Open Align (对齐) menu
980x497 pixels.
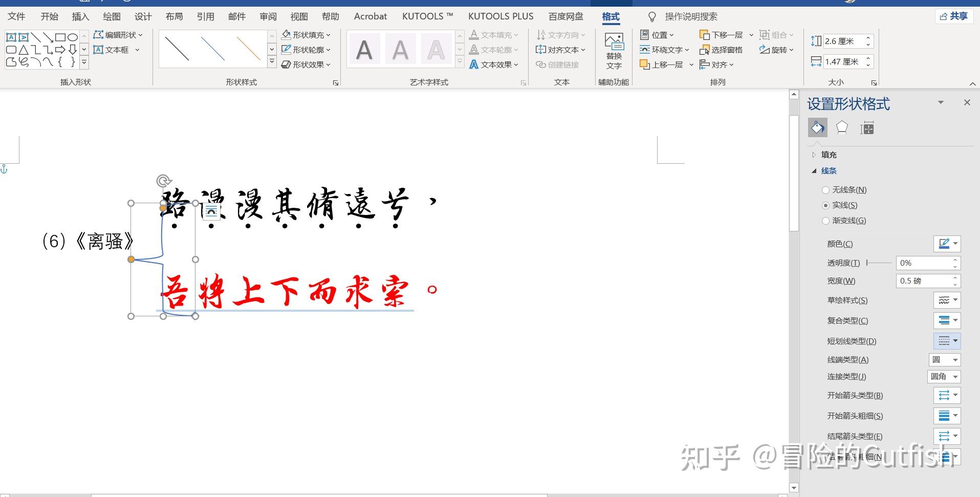[x=716, y=64]
